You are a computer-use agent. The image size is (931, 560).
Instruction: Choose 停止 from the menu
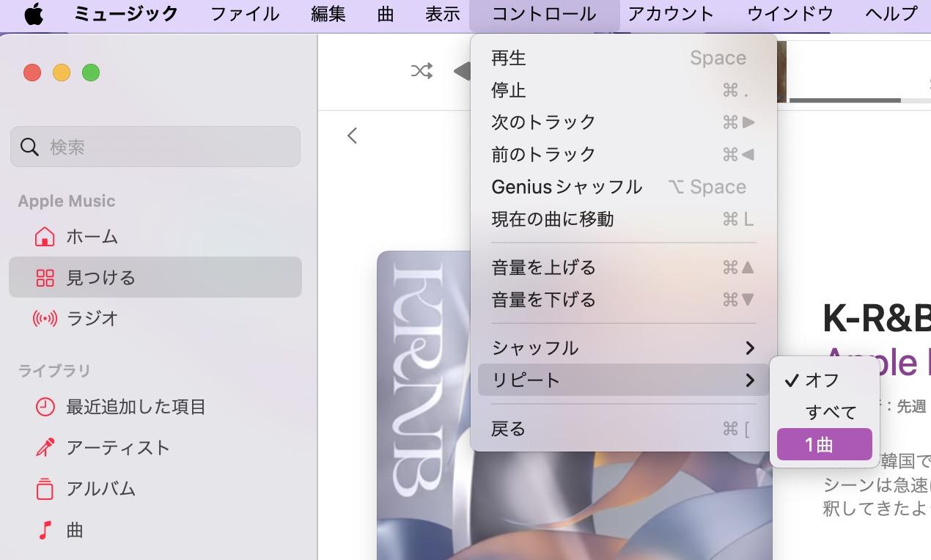(x=623, y=90)
